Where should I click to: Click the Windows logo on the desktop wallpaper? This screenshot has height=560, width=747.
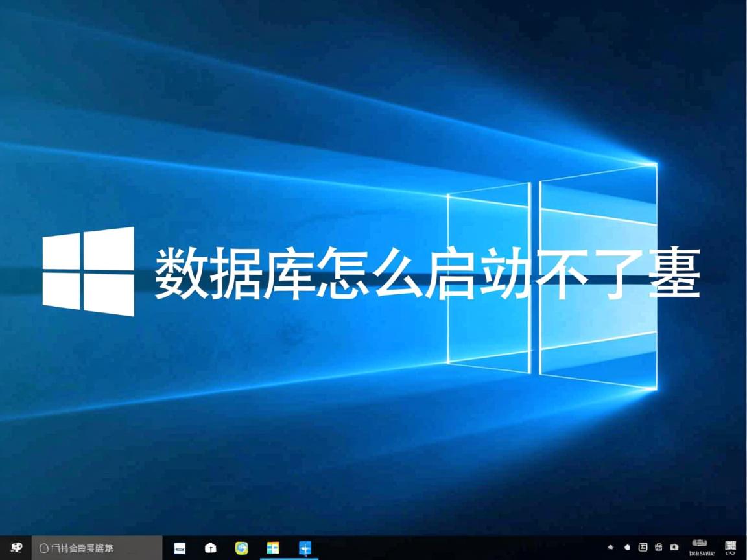pyautogui.click(x=88, y=274)
